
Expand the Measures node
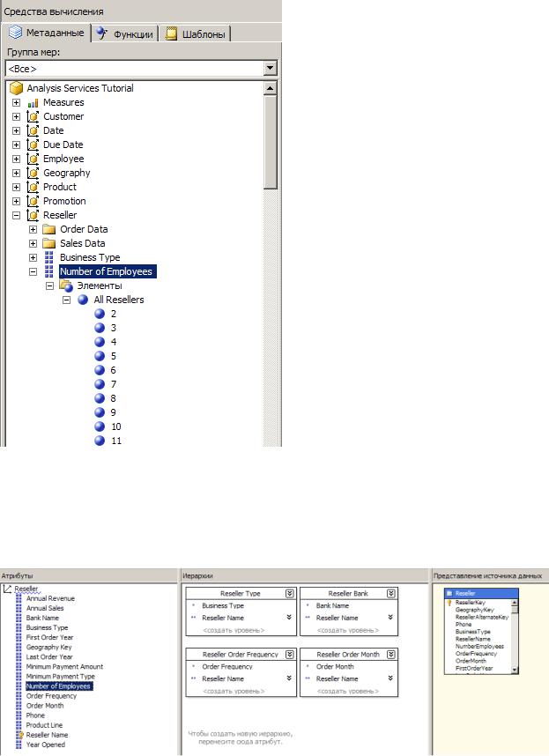17,103
